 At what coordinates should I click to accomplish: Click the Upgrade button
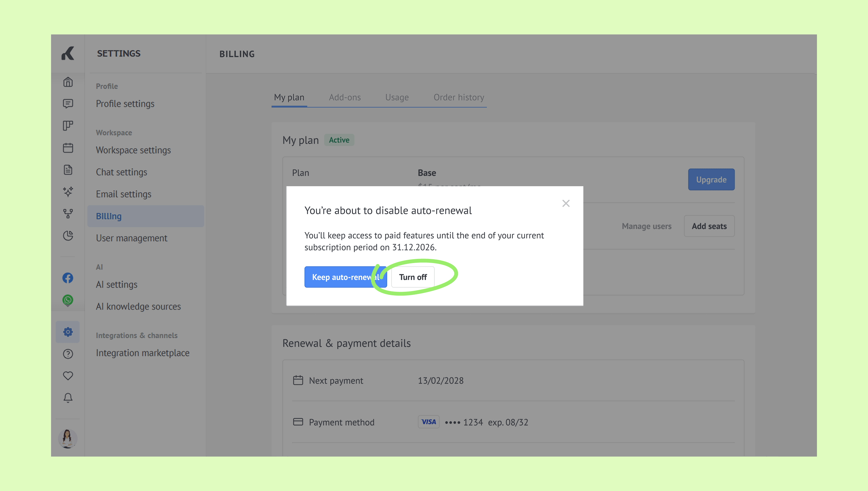[711, 180]
